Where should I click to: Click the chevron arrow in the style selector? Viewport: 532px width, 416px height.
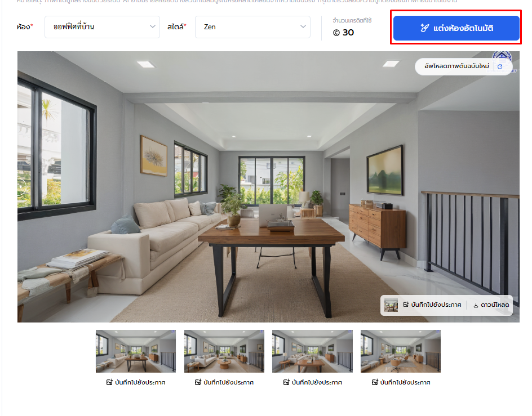click(303, 26)
